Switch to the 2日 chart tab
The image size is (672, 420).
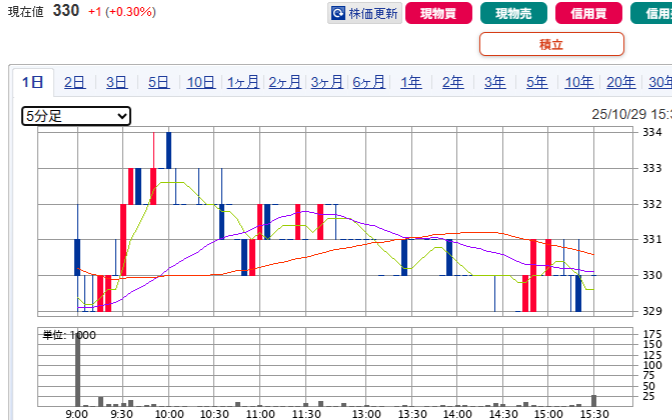[75, 82]
